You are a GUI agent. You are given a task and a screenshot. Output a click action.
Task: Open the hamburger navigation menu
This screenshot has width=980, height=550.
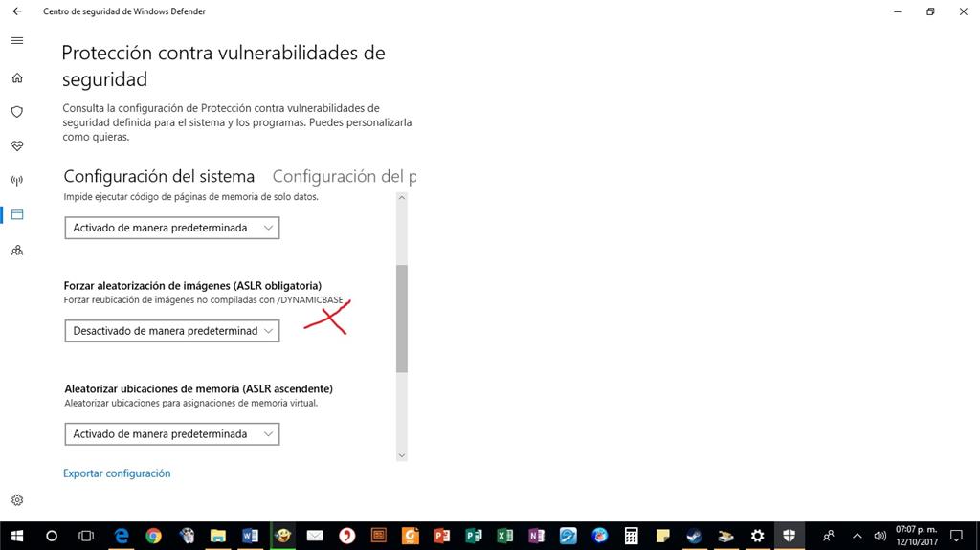17,40
